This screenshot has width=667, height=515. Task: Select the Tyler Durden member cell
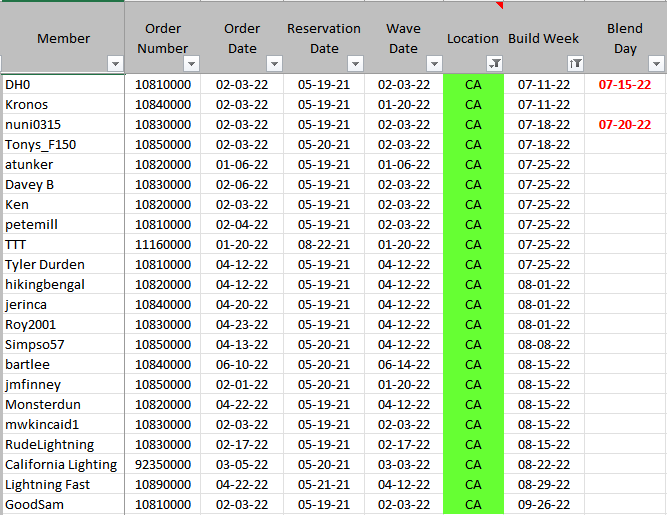[x=45, y=265]
